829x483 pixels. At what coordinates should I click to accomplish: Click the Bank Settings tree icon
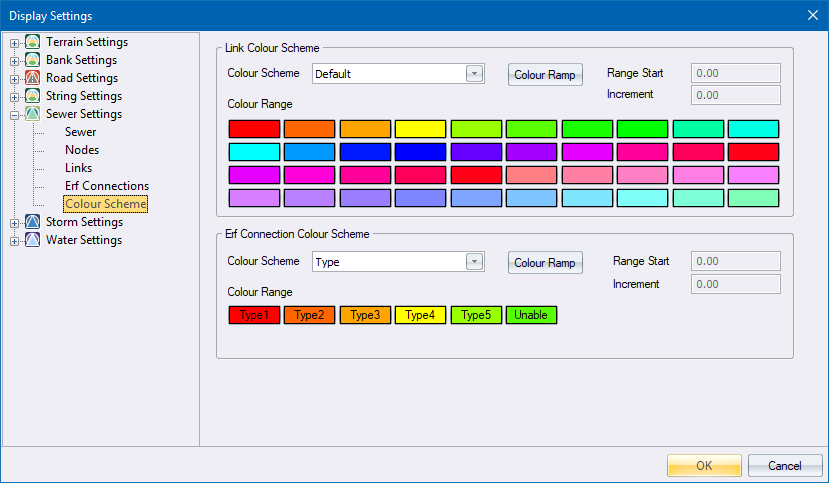coord(33,60)
